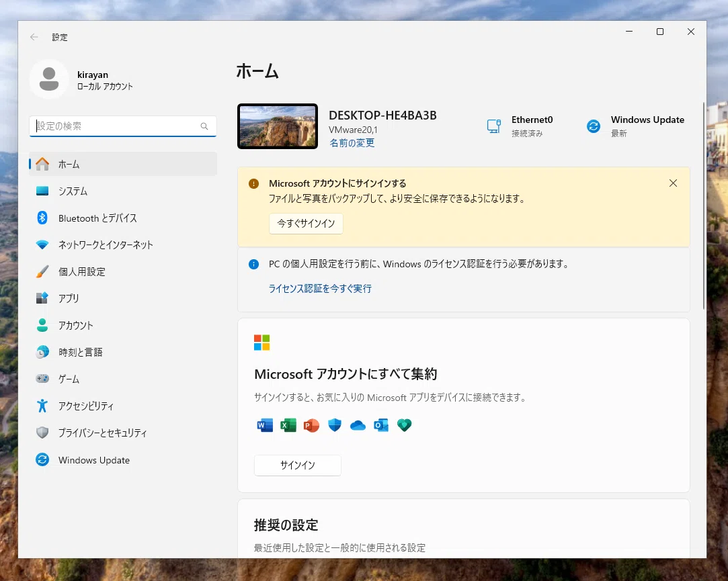Click the Outlook app icon

[x=381, y=424]
